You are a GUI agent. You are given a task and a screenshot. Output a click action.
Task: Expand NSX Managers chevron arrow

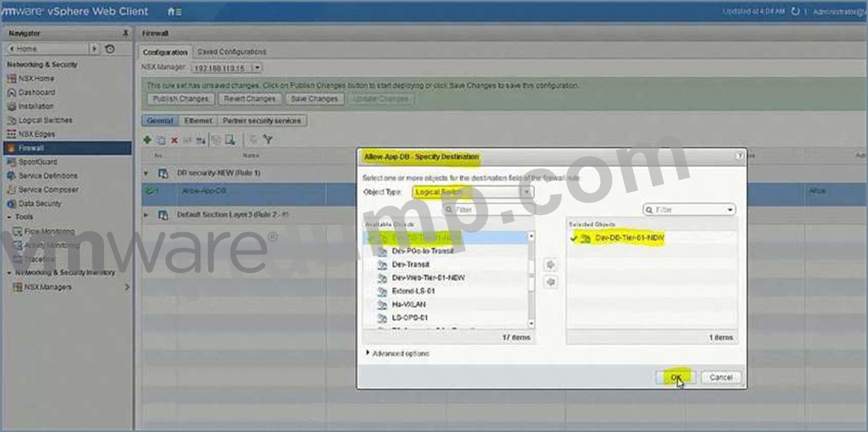[127, 287]
